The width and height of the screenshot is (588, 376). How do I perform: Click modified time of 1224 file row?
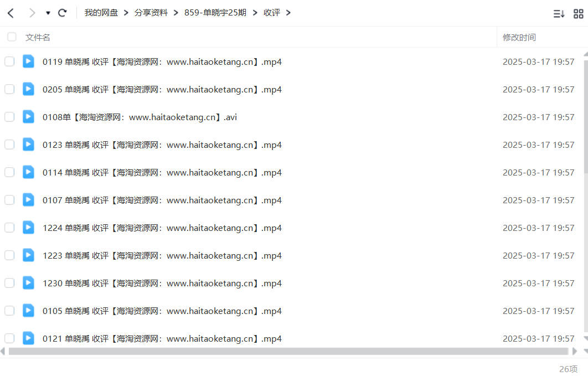(539, 228)
